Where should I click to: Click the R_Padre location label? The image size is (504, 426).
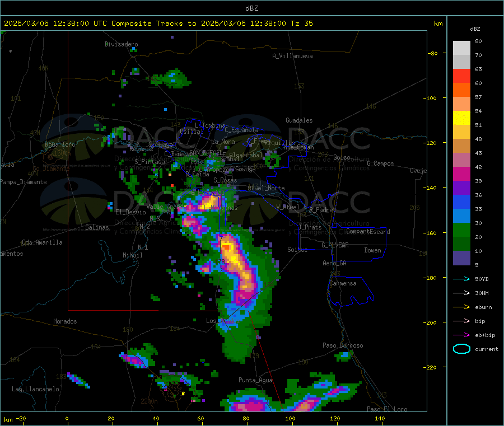[321, 210]
